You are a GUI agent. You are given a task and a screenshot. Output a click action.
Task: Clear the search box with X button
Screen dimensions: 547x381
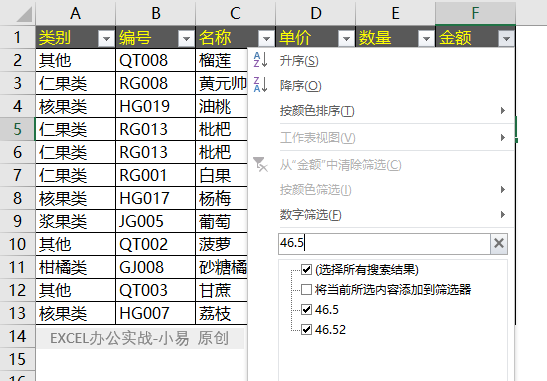click(x=499, y=243)
